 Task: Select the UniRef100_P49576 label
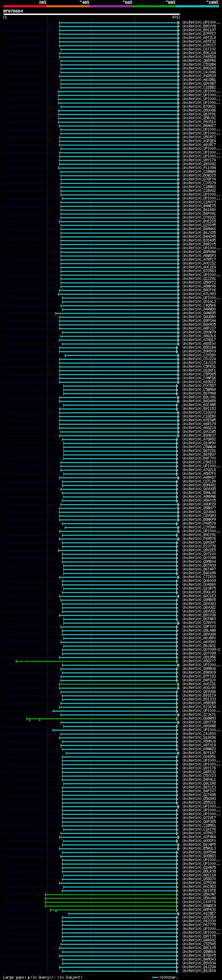(x=199, y=539)
